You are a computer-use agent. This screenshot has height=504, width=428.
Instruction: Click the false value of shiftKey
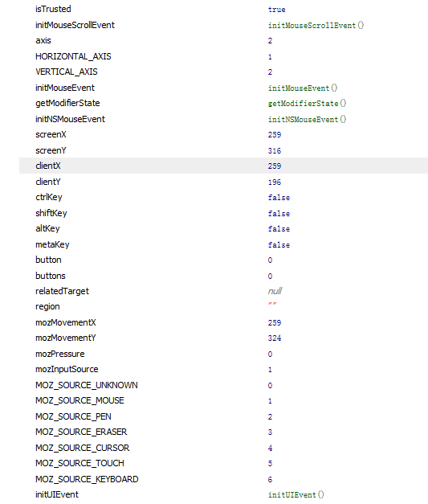pyautogui.click(x=279, y=214)
